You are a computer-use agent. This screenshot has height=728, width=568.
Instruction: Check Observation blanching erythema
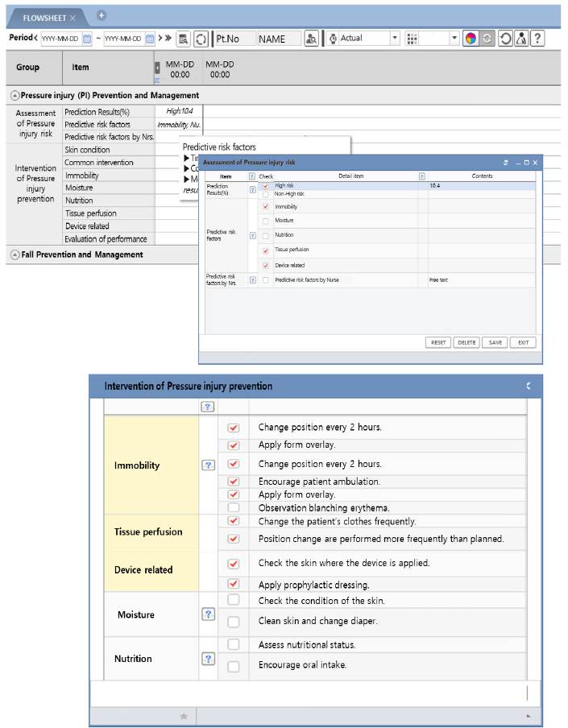click(234, 507)
